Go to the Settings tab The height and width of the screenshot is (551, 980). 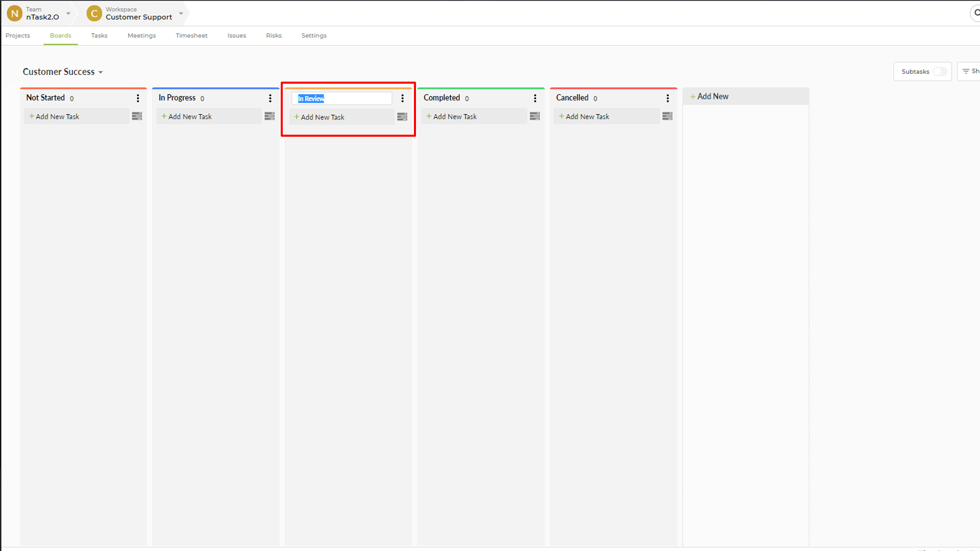(314, 36)
